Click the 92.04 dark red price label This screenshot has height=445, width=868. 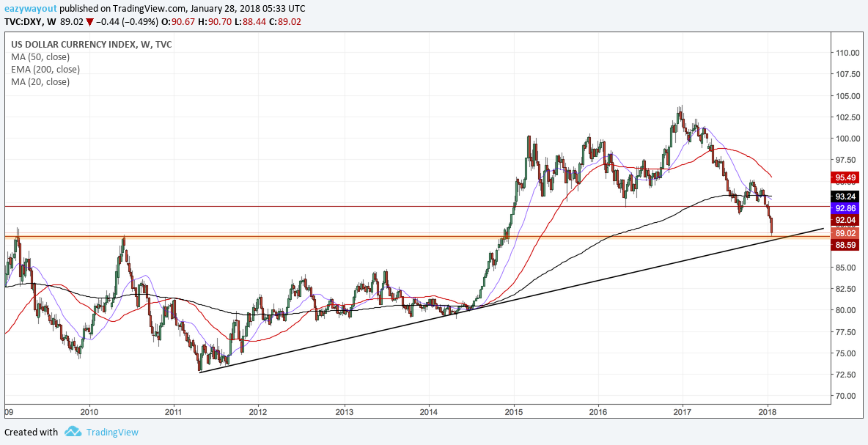(846, 220)
